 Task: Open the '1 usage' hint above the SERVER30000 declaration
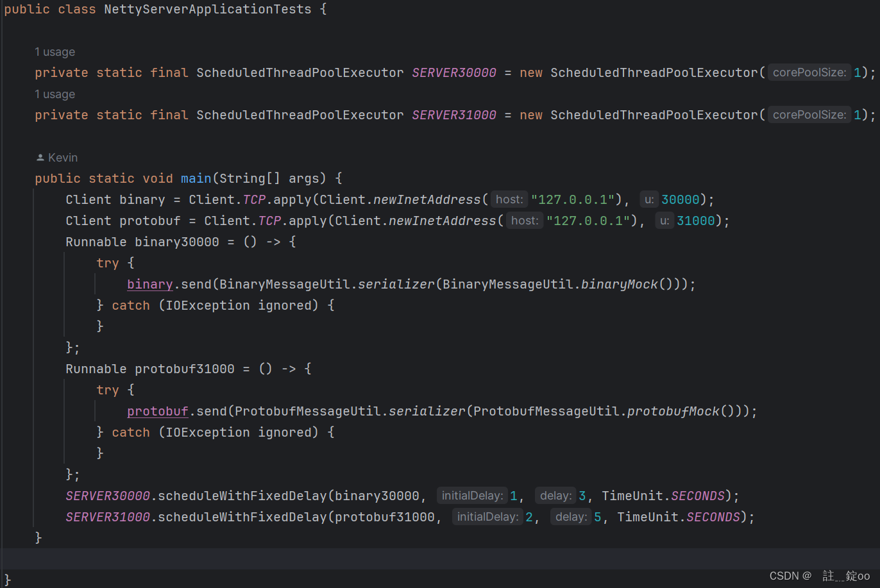point(55,52)
